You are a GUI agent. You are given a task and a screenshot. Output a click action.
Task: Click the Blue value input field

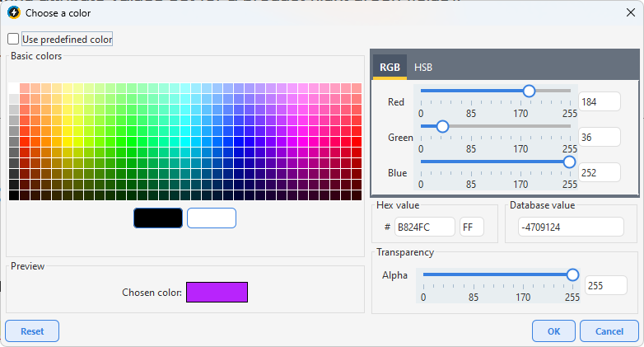[x=599, y=172]
